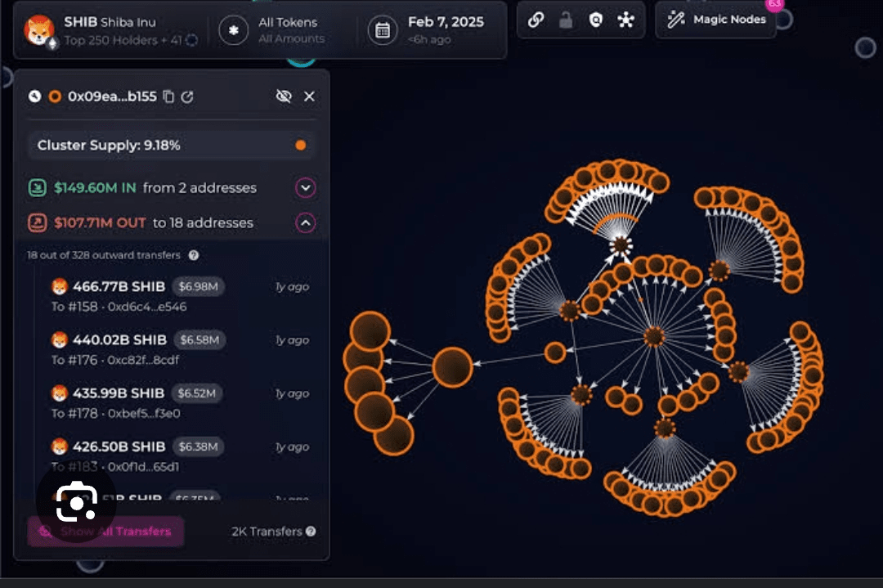Hide this cluster with the crossed-eye icon
883x588 pixels.
[284, 97]
